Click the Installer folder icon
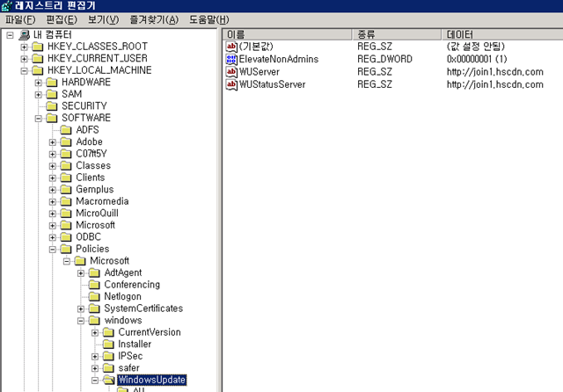The image size is (563, 392). 108,344
